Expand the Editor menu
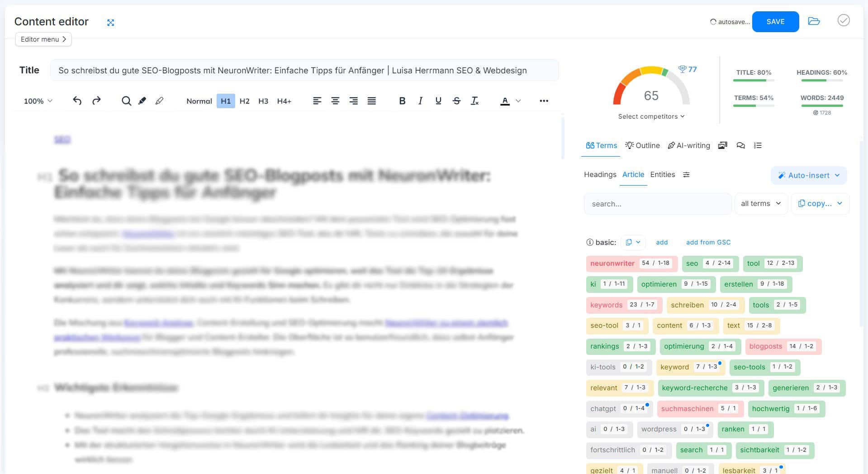The width and height of the screenshot is (868, 474). (43, 39)
